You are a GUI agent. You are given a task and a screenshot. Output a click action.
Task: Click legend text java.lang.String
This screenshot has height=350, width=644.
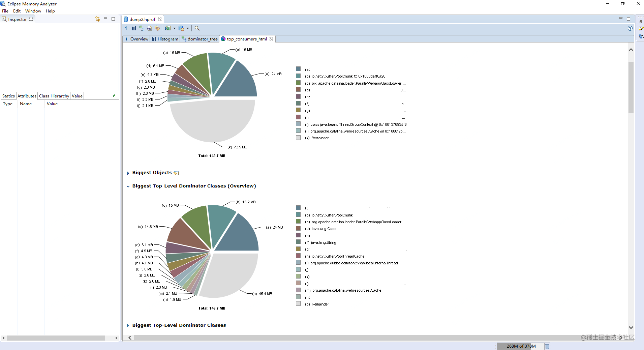click(324, 243)
